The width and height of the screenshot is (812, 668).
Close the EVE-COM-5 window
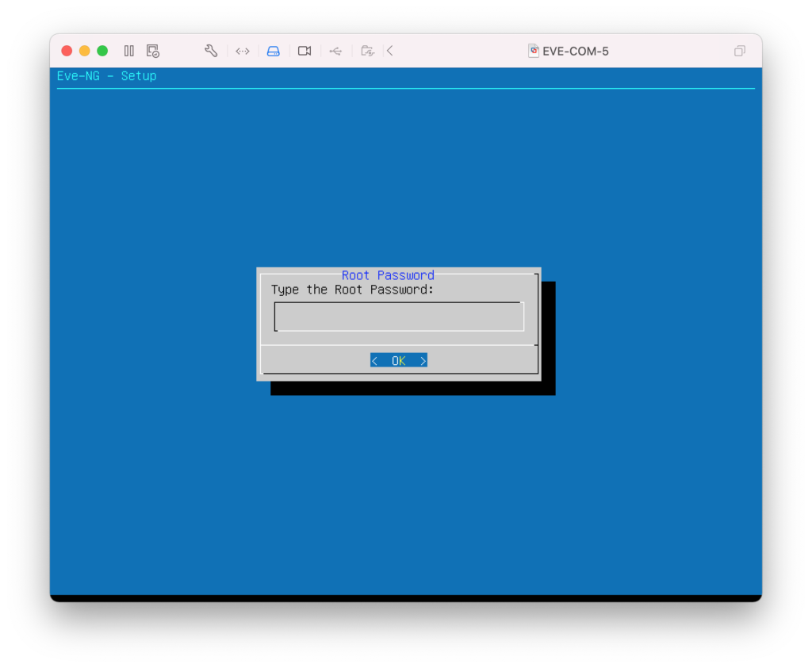[x=67, y=51]
